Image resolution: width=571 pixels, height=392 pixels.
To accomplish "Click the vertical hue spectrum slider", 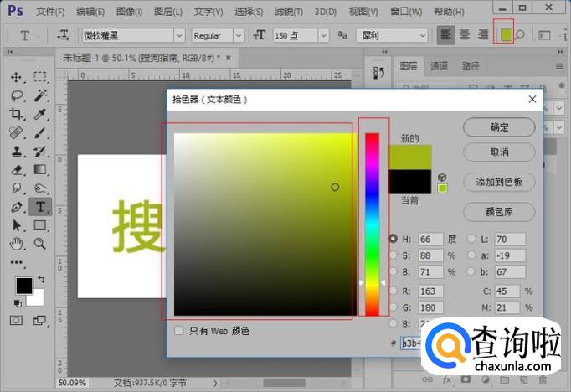I will click(x=373, y=224).
